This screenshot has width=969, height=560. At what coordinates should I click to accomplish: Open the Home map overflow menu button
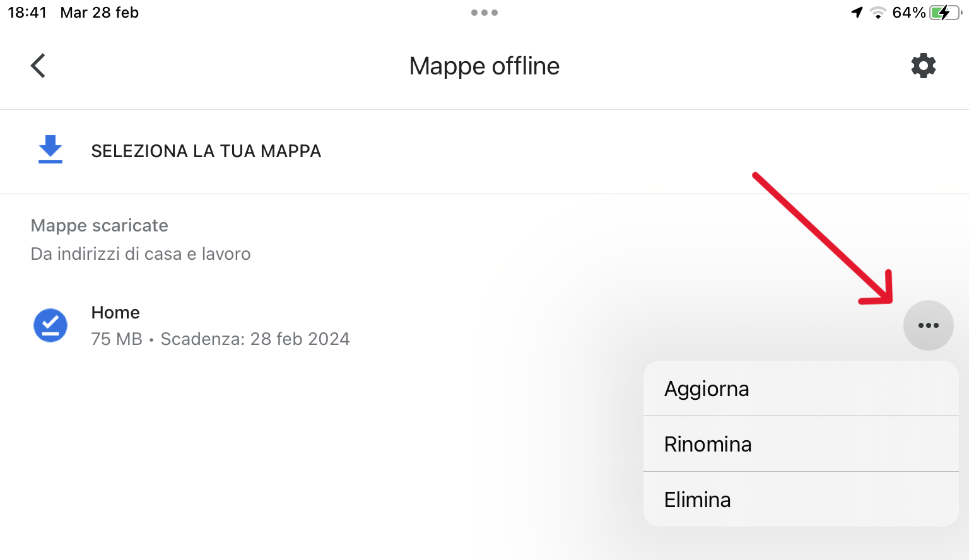pyautogui.click(x=928, y=325)
